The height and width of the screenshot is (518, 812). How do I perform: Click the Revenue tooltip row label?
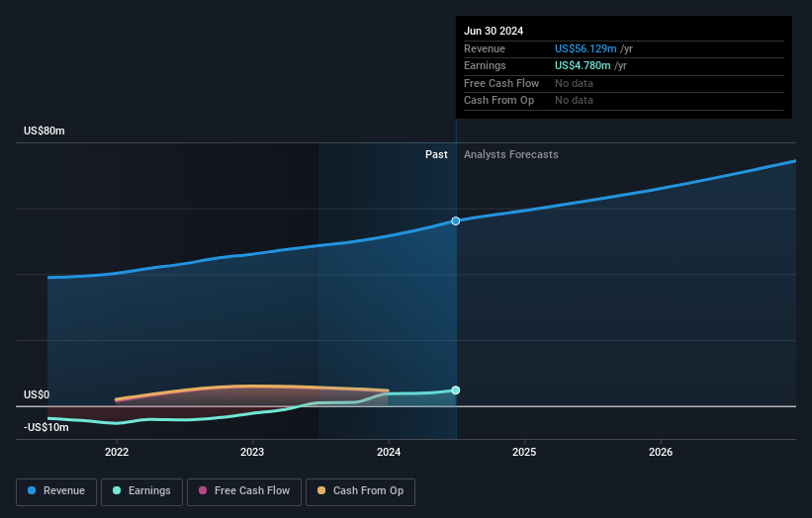click(x=485, y=48)
